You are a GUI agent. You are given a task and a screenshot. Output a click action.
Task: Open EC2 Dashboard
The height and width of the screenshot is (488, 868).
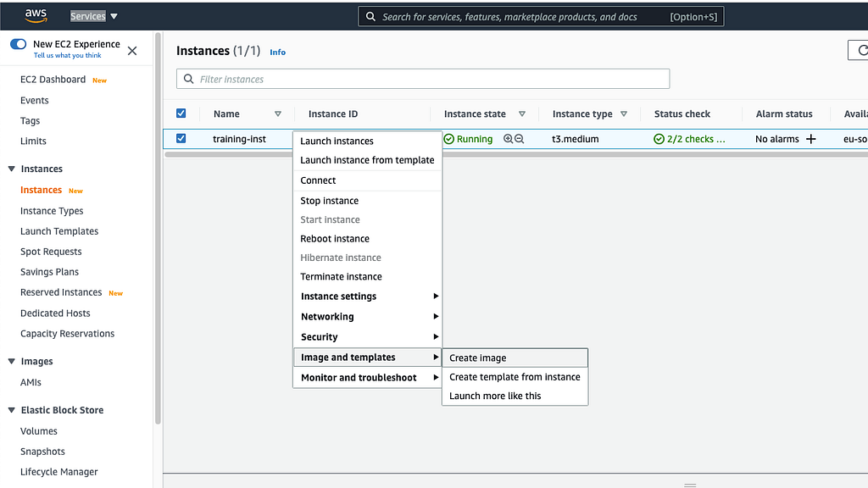pos(53,79)
